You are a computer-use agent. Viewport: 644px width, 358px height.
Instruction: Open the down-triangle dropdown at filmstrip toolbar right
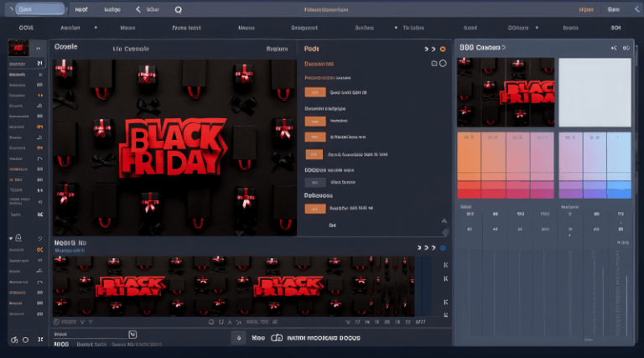tap(348, 322)
